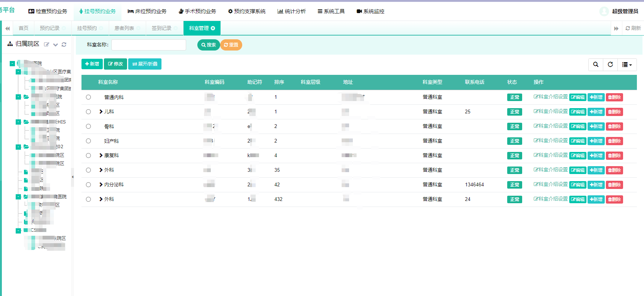644x296 pixels.
Task: Click the 科室名称 column header
Action: click(108, 82)
